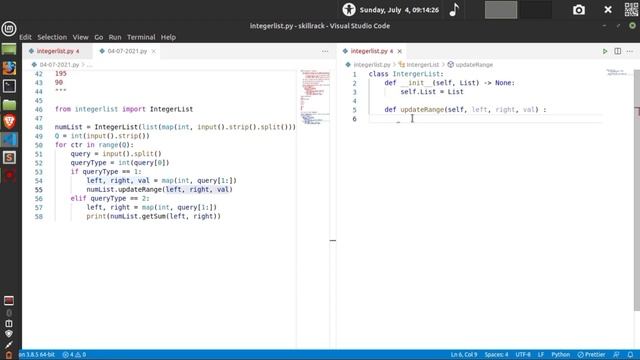Click the left editor minimap
Viewport: 640px width, 360px height.
(315, 97)
